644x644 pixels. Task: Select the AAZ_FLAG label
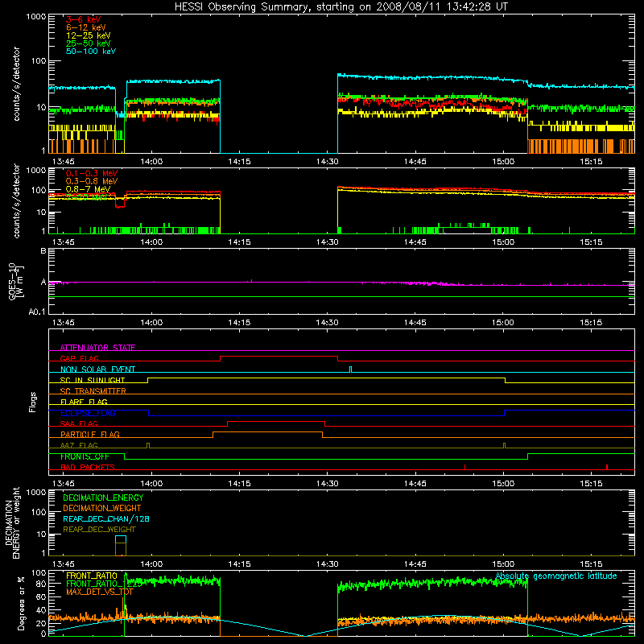click(79, 445)
